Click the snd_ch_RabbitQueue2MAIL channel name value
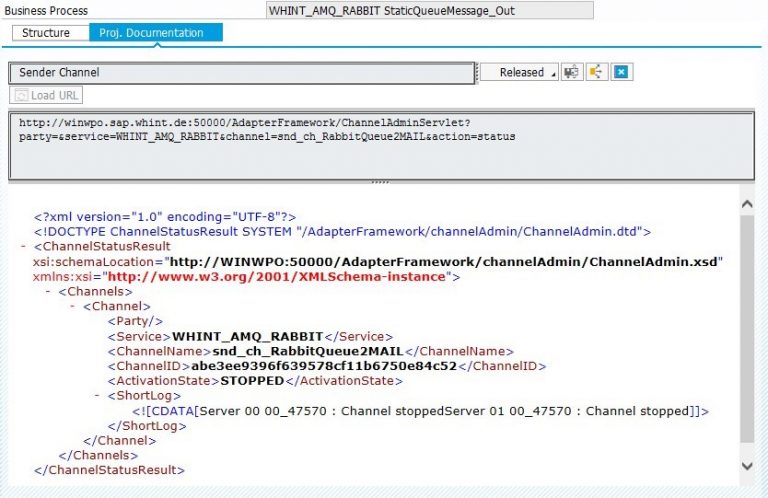 point(308,351)
